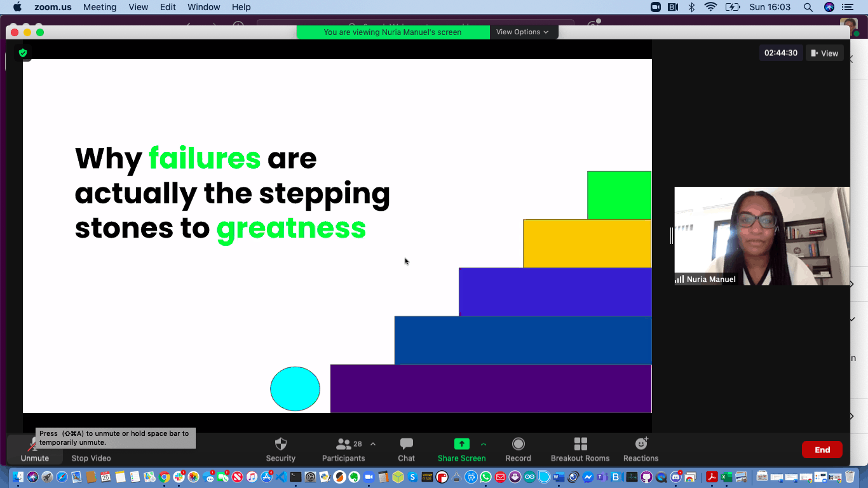Expand the chevron next to Share Screen
The image size is (868, 488).
click(483, 444)
